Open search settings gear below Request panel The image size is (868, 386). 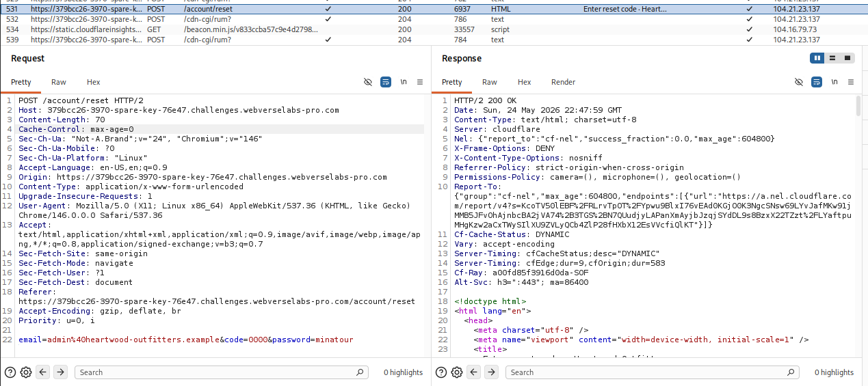(x=26, y=372)
